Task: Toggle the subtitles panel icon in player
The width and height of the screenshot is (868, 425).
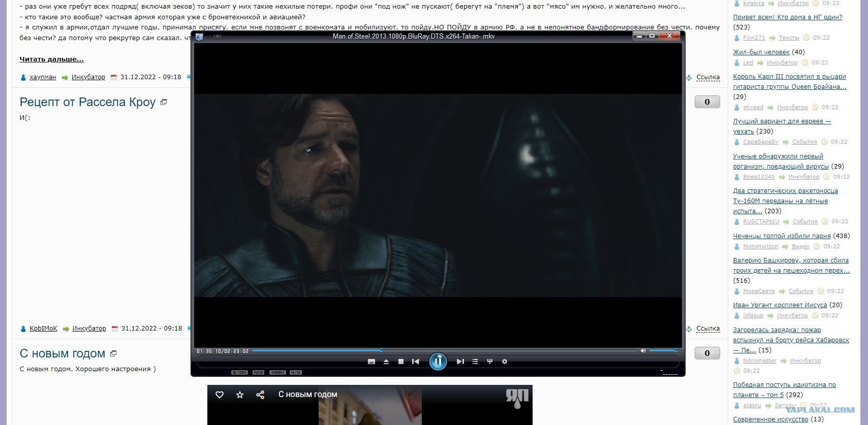Action: (x=371, y=362)
